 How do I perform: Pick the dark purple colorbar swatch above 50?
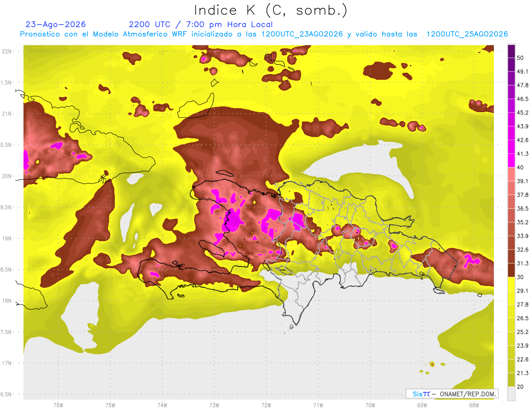(x=511, y=51)
